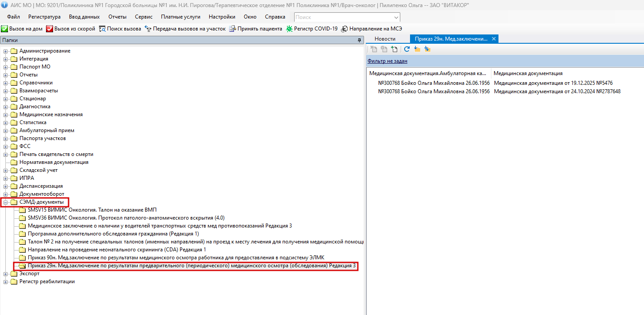Viewport: 644px width, 315px height.
Task: Select Программа дополнительного обследования гражданина folder
Action: coord(113,234)
